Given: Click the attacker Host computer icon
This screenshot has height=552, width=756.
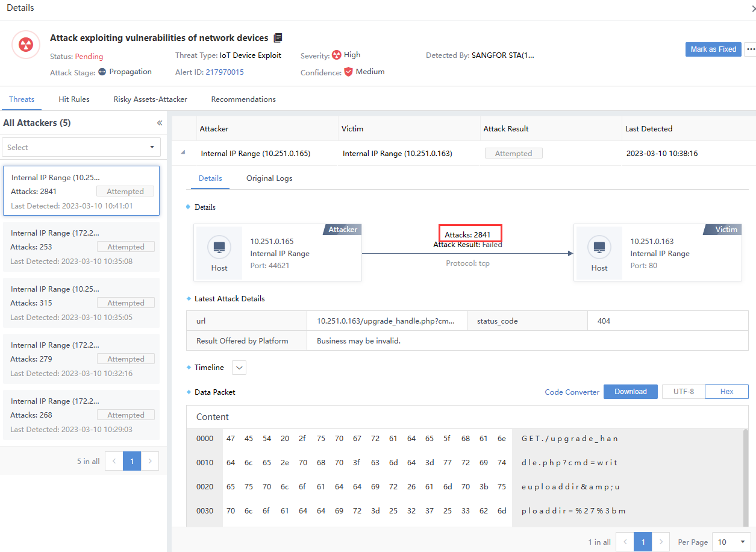Looking at the screenshot, I should pyautogui.click(x=219, y=248).
